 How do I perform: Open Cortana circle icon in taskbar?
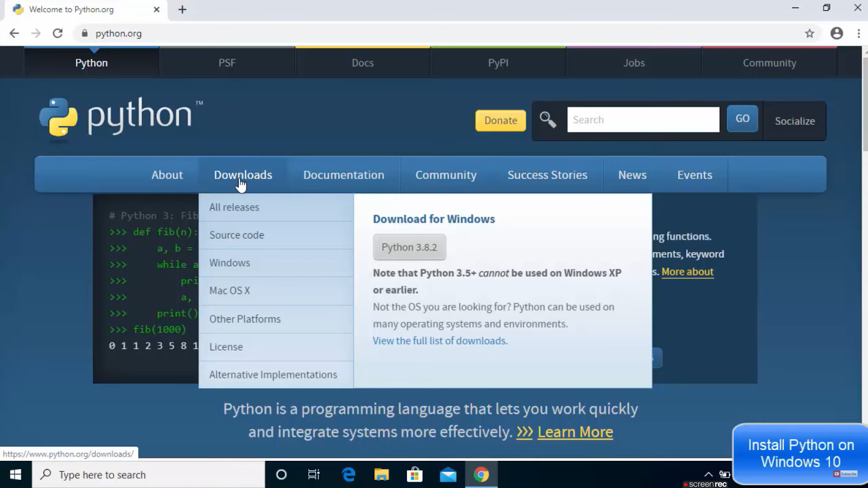pyautogui.click(x=281, y=474)
